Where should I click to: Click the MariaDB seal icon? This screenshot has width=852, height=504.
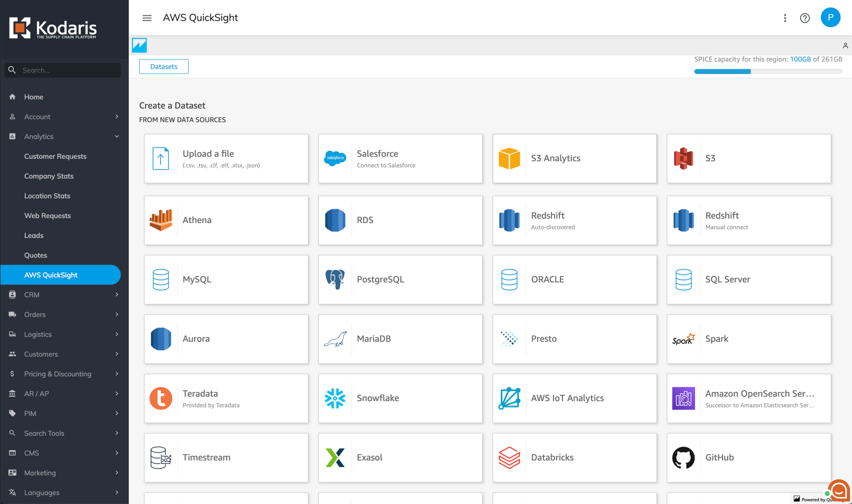[335, 339]
